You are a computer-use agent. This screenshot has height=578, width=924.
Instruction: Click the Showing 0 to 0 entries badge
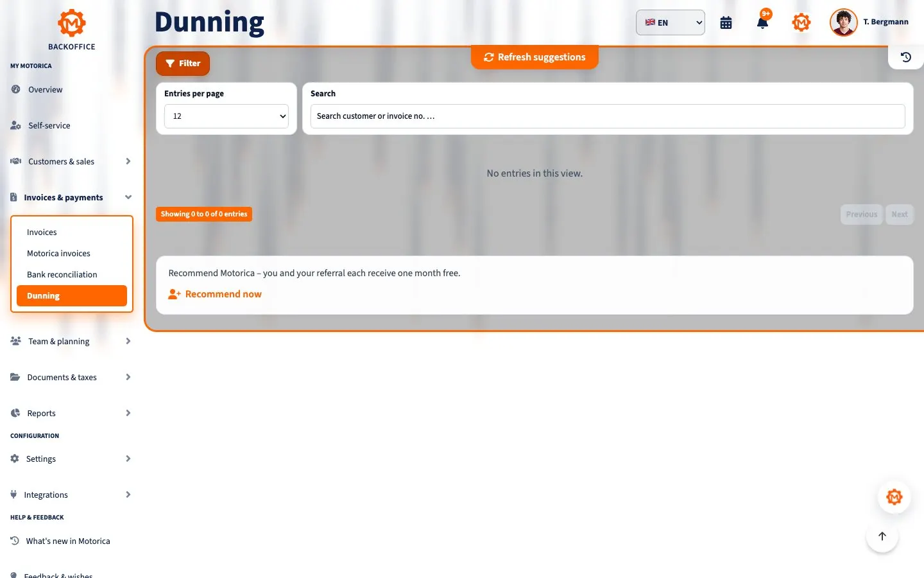tap(204, 215)
